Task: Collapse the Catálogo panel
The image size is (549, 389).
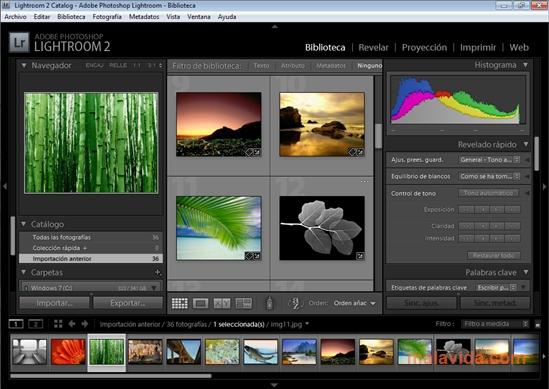Action: pos(24,224)
